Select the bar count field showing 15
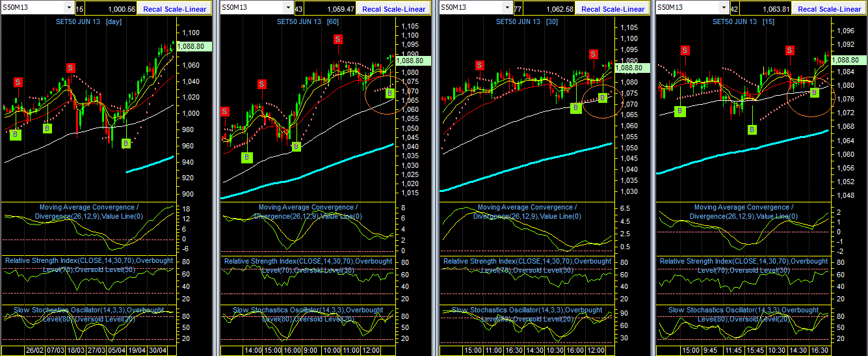The width and height of the screenshot is (868, 356). 80,8
